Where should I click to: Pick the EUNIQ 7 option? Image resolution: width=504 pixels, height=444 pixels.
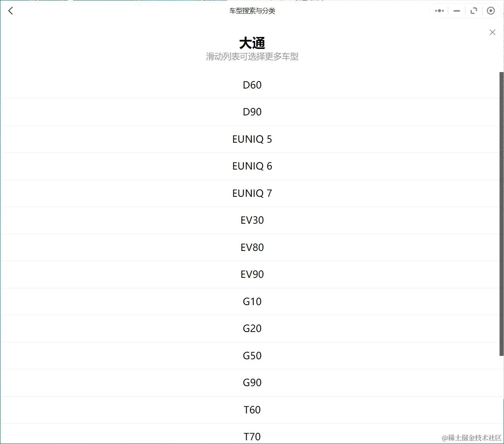coord(252,193)
